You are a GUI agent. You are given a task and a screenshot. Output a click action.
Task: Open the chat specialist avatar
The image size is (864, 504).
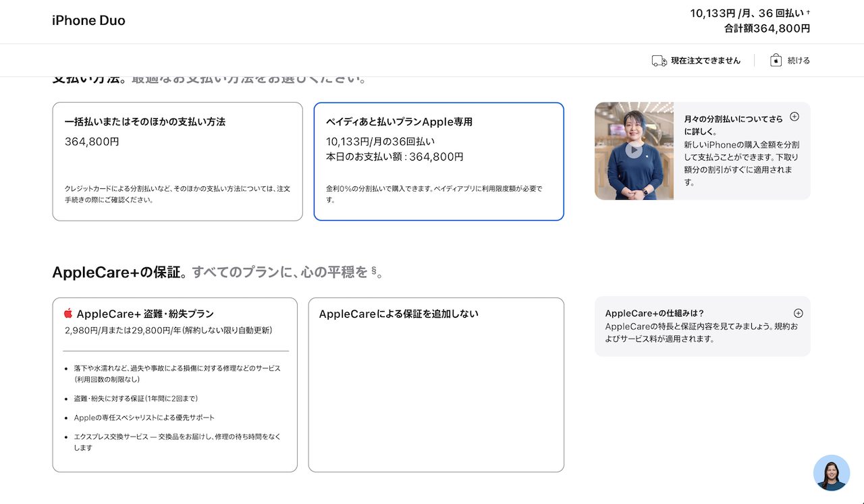tap(832, 472)
